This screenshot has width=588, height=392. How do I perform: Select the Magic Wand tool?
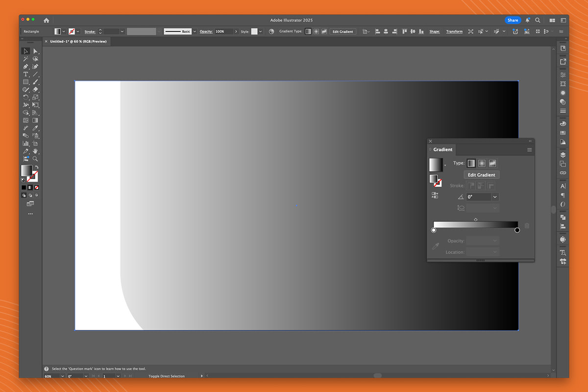(25, 59)
